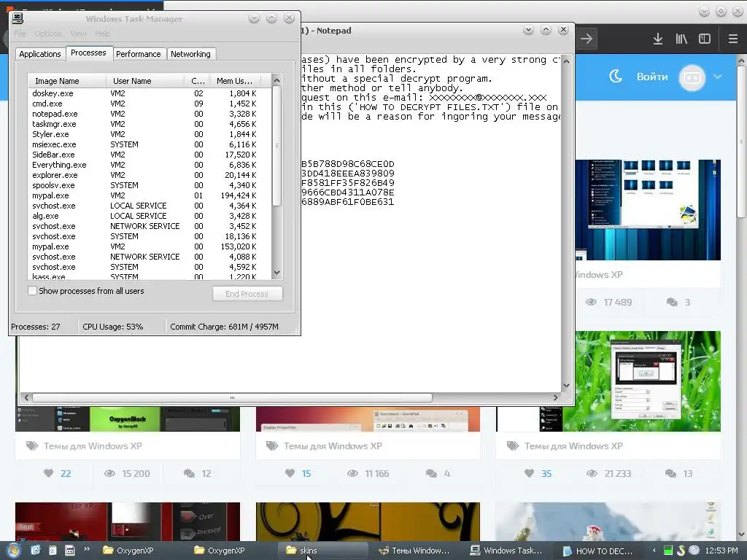Select the explorer.exe process

pyautogui.click(x=150, y=175)
